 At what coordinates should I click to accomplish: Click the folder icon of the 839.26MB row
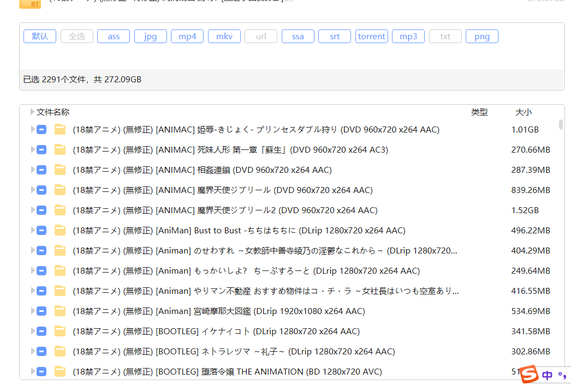point(60,190)
